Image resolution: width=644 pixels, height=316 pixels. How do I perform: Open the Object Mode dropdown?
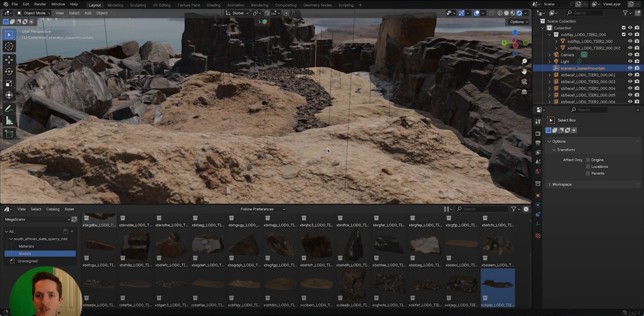coord(34,13)
